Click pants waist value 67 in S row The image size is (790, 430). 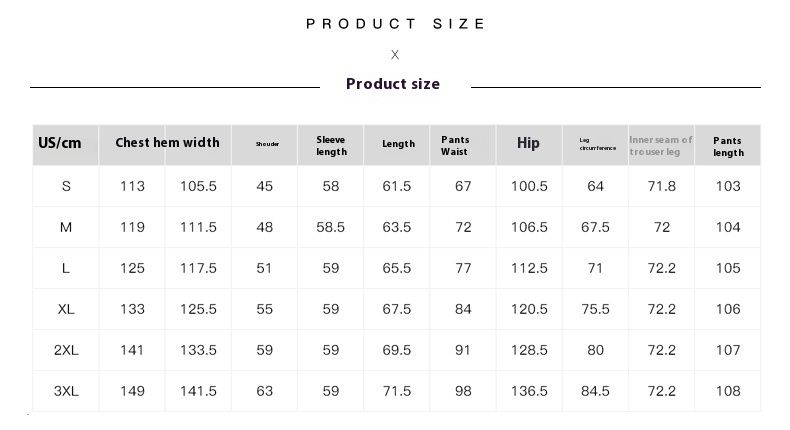pos(462,186)
